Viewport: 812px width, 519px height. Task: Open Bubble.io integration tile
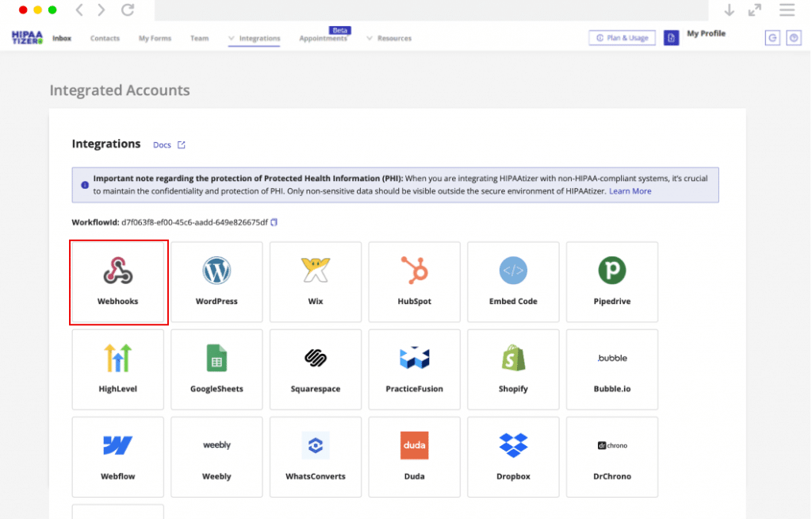[x=612, y=370]
